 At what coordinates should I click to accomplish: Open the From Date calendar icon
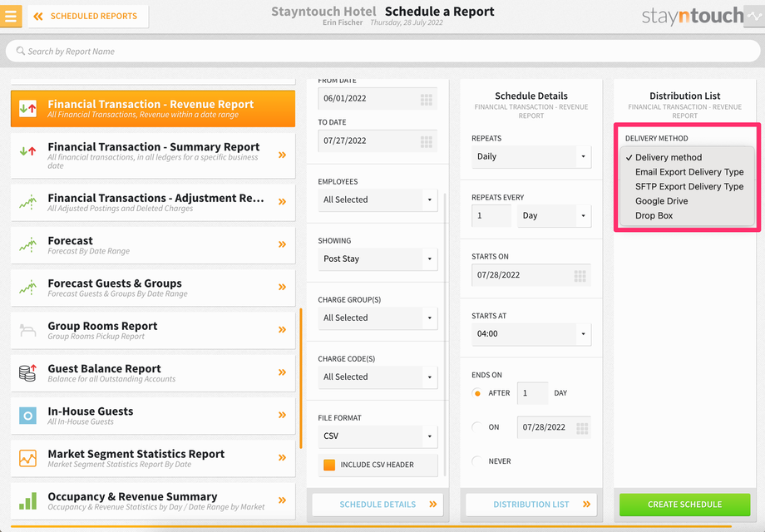[x=427, y=98]
